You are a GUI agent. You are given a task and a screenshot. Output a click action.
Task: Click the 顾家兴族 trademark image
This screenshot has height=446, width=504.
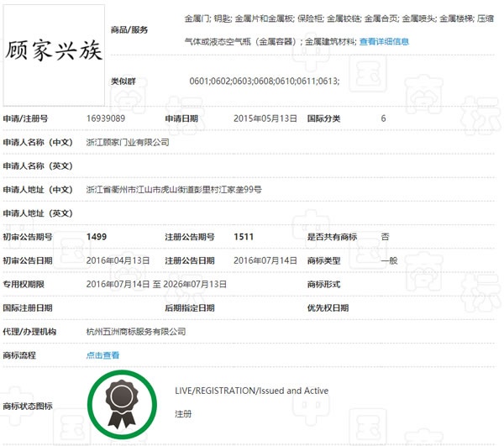pyautogui.click(x=54, y=55)
